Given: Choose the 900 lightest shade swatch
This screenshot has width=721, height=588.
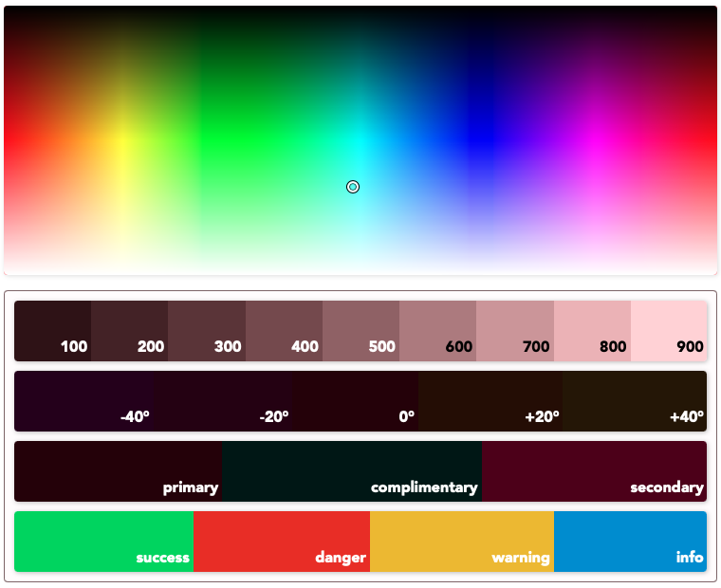Looking at the screenshot, I should [669, 331].
